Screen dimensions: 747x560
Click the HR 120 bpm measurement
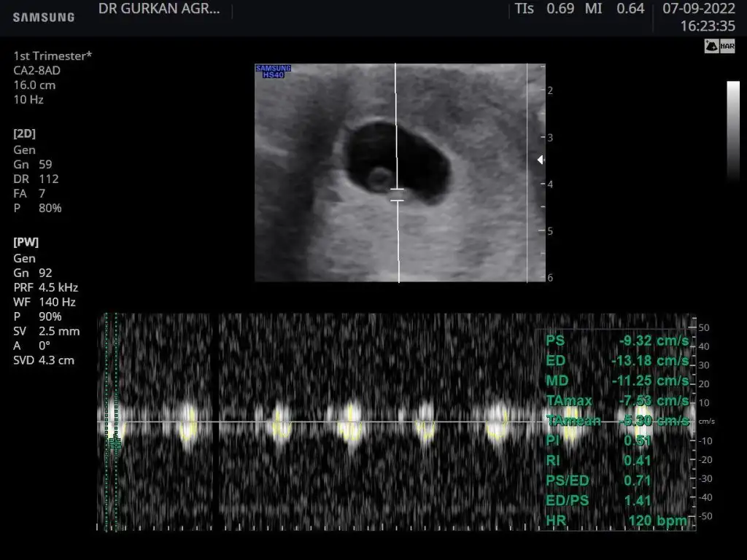pyautogui.click(x=616, y=521)
